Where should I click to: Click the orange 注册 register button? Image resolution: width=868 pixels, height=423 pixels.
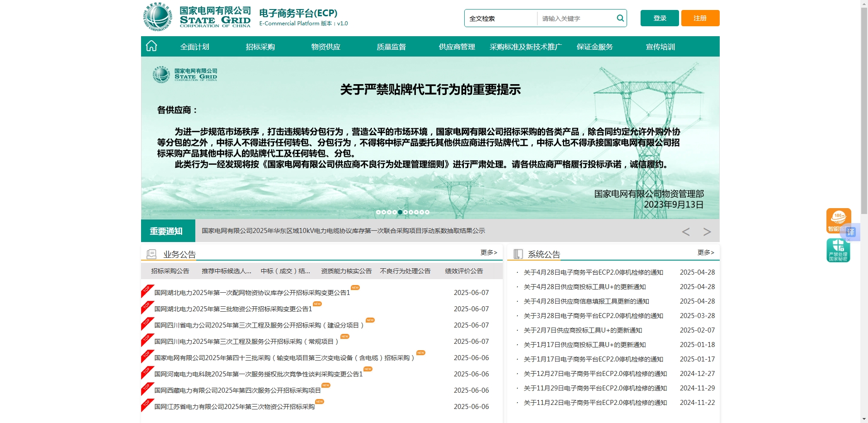[x=700, y=18]
